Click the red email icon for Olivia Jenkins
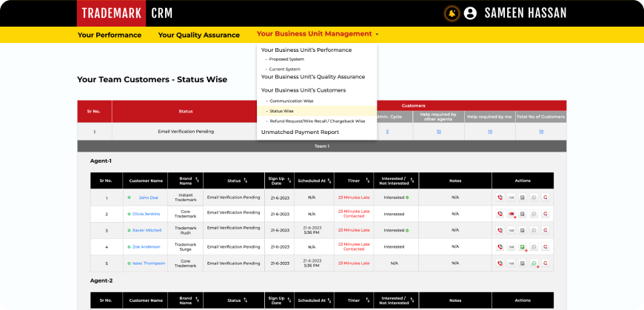Image resolution: width=644 pixels, height=310 pixels. point(511,214)
